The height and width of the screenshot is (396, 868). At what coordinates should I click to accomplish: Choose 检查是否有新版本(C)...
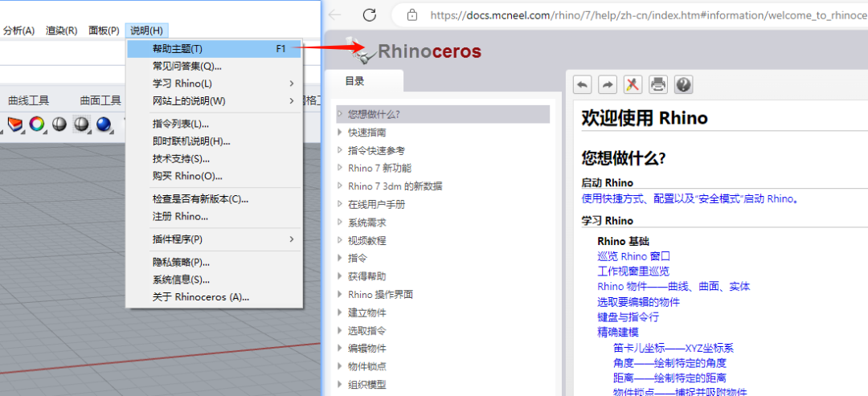click(x=215, y=199)
